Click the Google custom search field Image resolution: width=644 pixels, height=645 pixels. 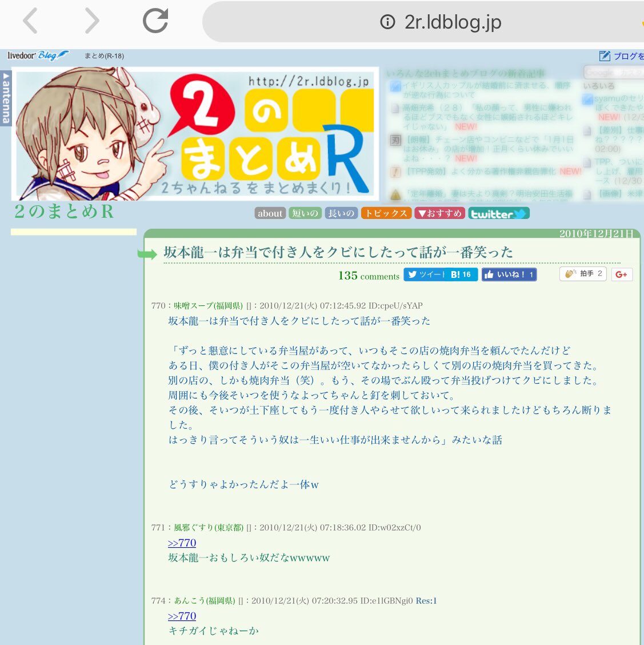click(x=614, y=73)
